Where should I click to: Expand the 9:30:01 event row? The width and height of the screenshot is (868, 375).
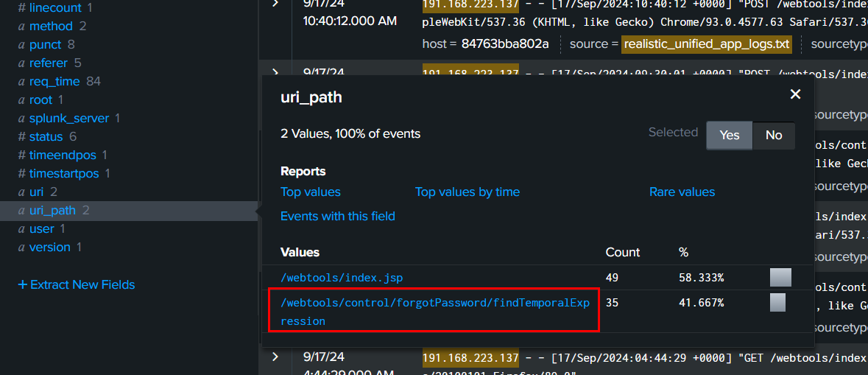pyautogui.click(x=275, y=71)
